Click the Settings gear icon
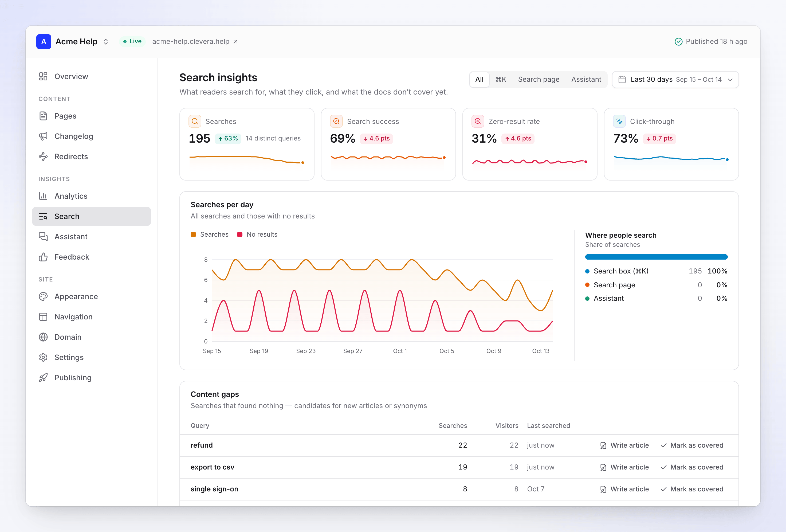This screenshot has height=532, width=786. tap(43, 358)
